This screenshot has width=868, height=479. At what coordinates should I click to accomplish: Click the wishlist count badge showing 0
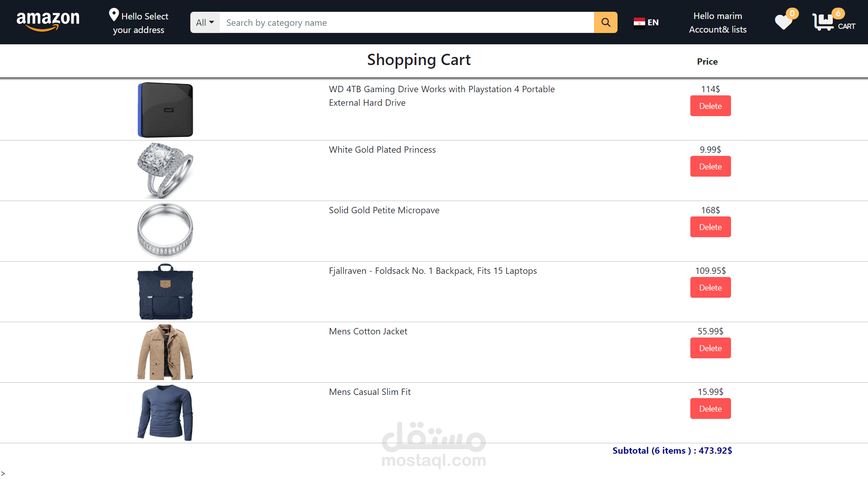click(x=792, y=14)
